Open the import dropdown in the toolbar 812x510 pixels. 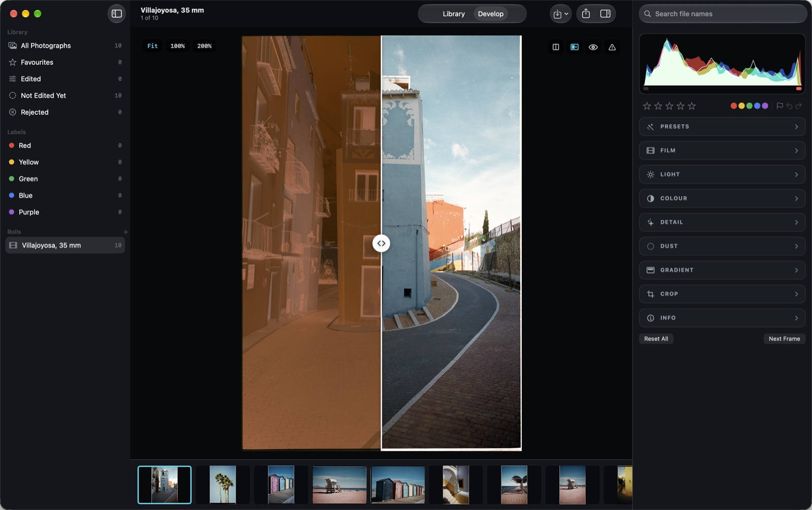click(561, 14)
